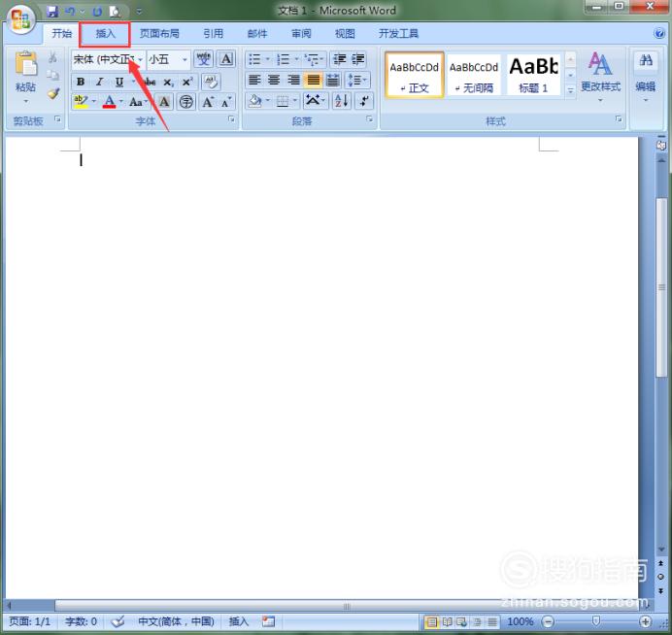Click the Paste clipboard icon

click(x=25, y=65)
